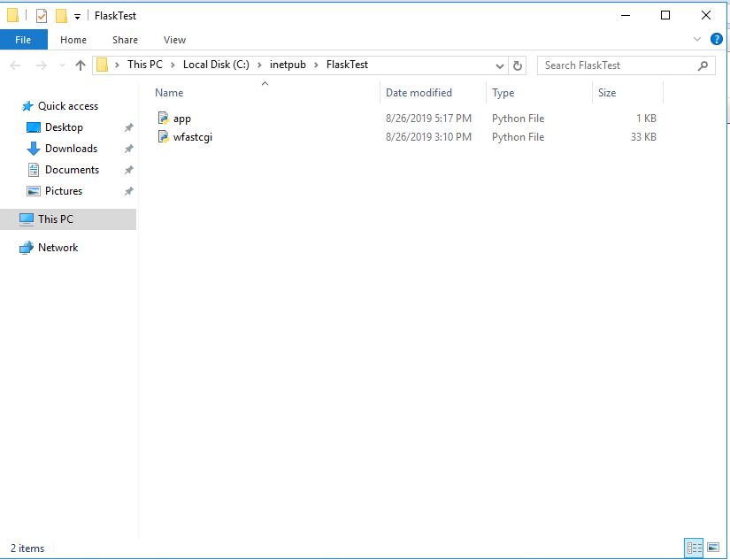Click the pin icon beside Documents
Image resolution: width=730 pixels, height=560 pixels.
point(129,171)
